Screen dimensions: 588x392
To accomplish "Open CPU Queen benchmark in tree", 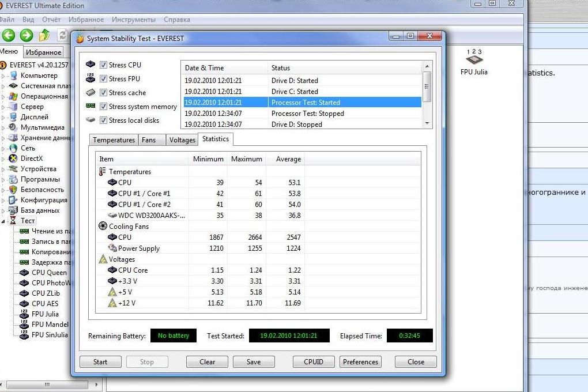I will [x=48, y=273].
